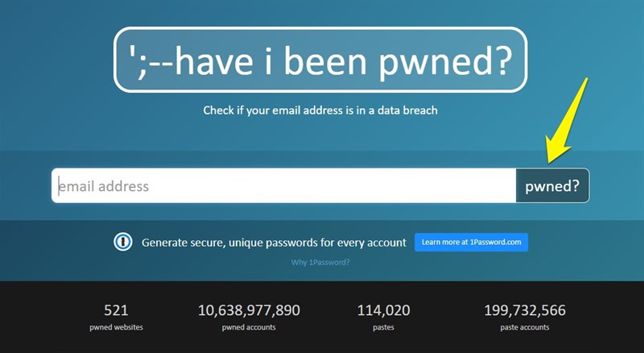
Task: Select the pastes label
Action: coord(383,327)
